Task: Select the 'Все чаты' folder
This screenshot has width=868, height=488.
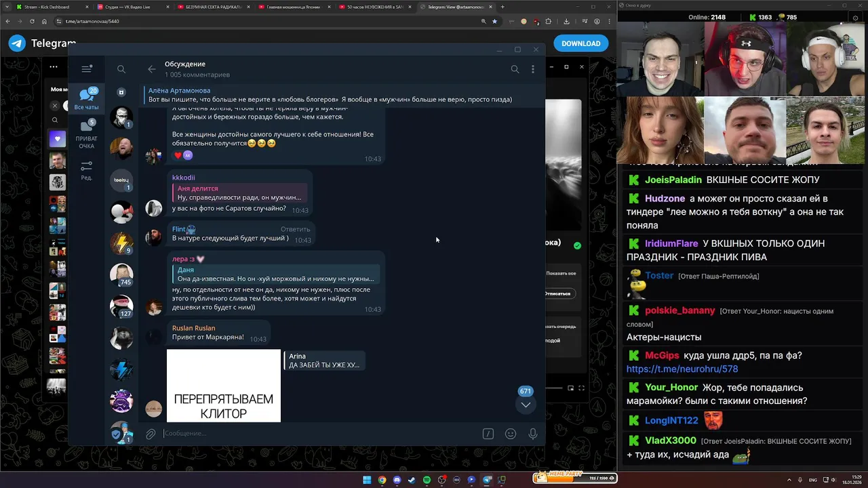Action: coord(87,99)
